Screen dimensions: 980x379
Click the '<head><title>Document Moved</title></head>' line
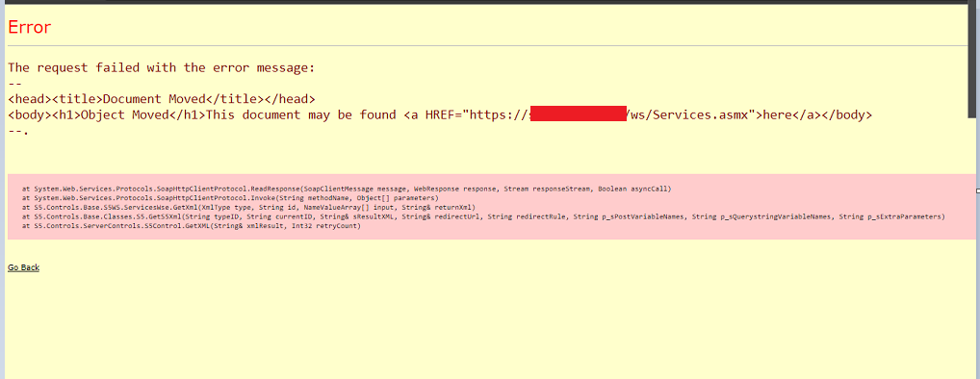click(x=162, y=99)
